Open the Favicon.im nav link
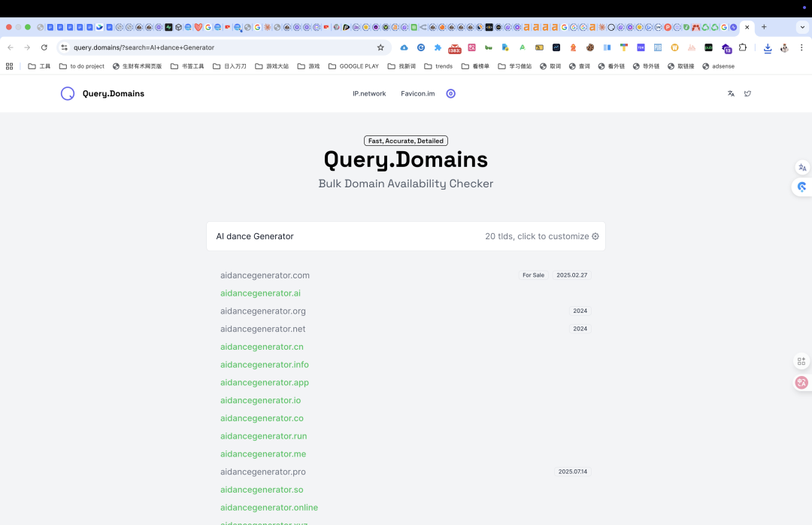The height and width of the screenshot is (525, 812). click(x=418, y=94)
